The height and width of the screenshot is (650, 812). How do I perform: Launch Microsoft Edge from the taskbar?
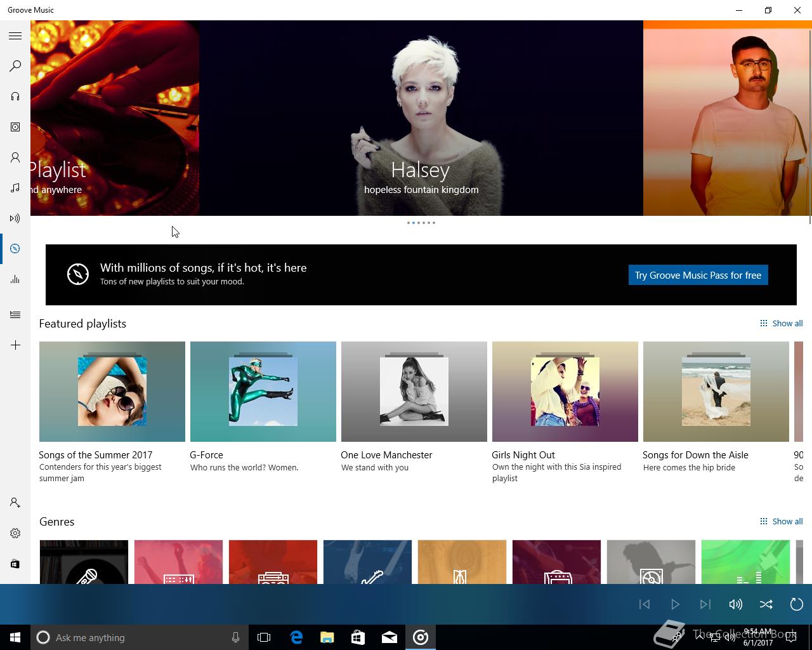(296, 637)
